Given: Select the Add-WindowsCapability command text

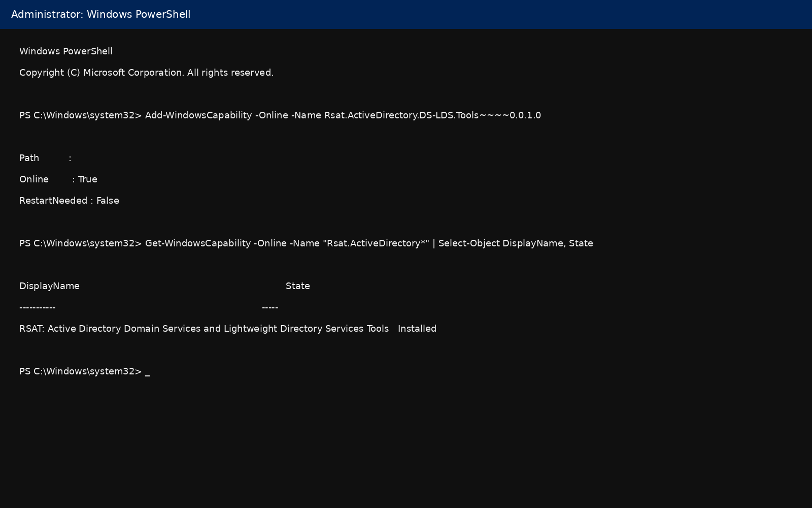Looking at the screenshot, I should click(x=198, y=115).
